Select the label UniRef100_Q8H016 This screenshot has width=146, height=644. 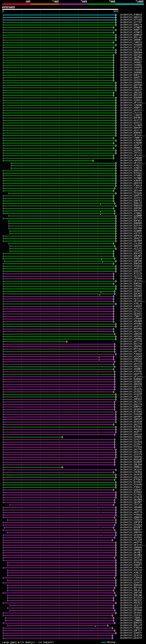coord(131,359)
